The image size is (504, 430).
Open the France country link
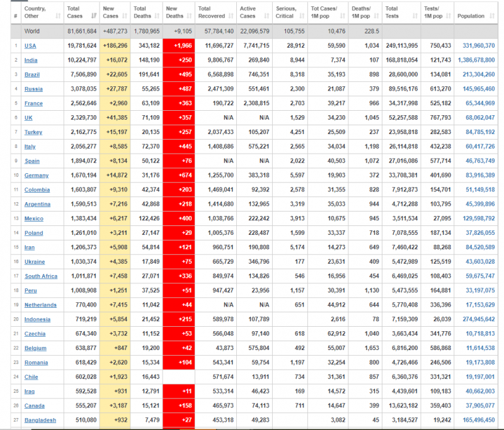(33, 103)
